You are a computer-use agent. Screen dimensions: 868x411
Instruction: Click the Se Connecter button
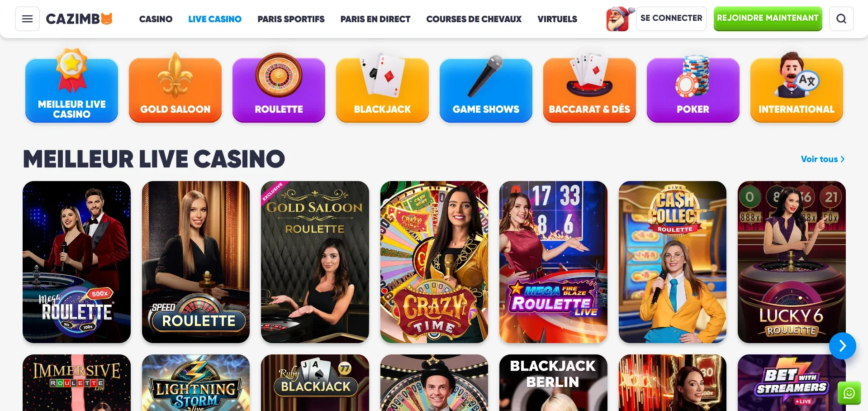click(671, 19)
